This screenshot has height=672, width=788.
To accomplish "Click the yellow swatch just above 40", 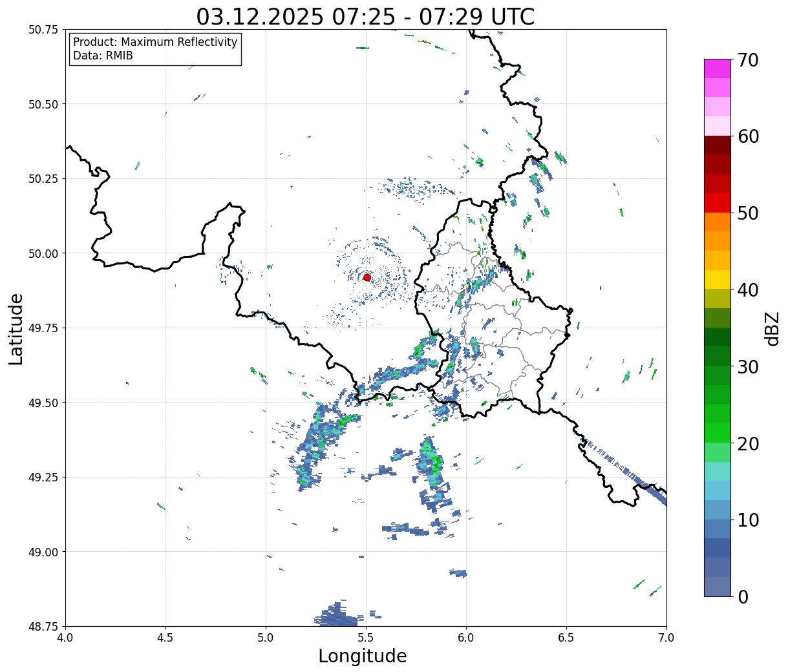I will click(718, 280).
